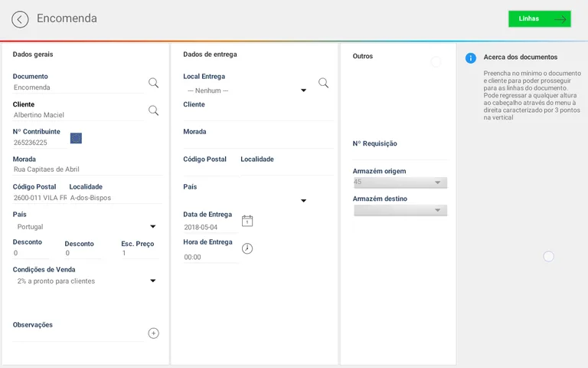588x368 pixels.
Task: Click the first Desconto field
Action: pyautogui.click(x=31, y=253)
